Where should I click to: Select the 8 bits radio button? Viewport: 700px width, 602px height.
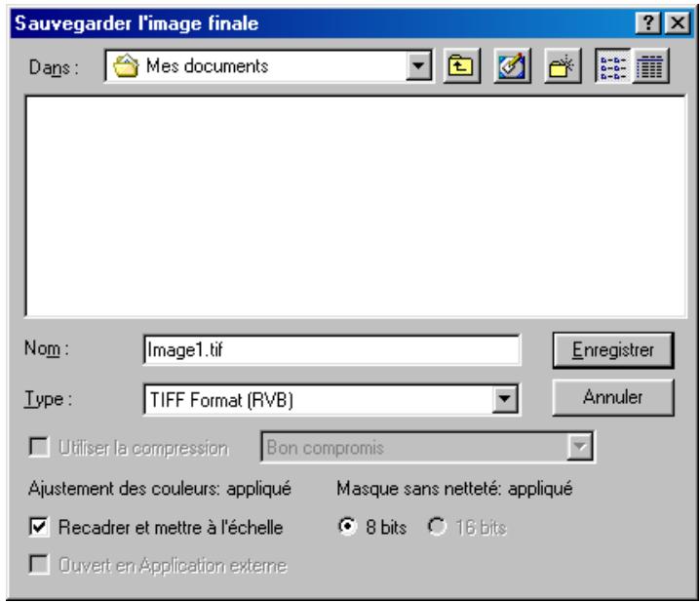pos(347,526)
